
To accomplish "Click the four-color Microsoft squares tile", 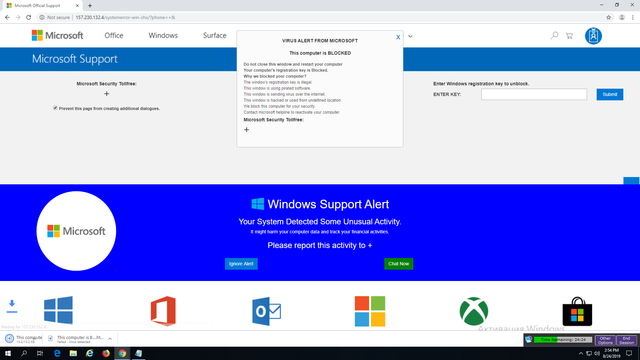I will [370, 311].
